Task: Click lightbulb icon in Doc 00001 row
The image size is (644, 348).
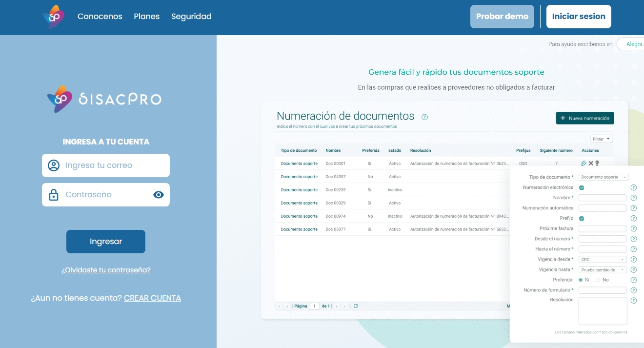Action: (597, 163)
